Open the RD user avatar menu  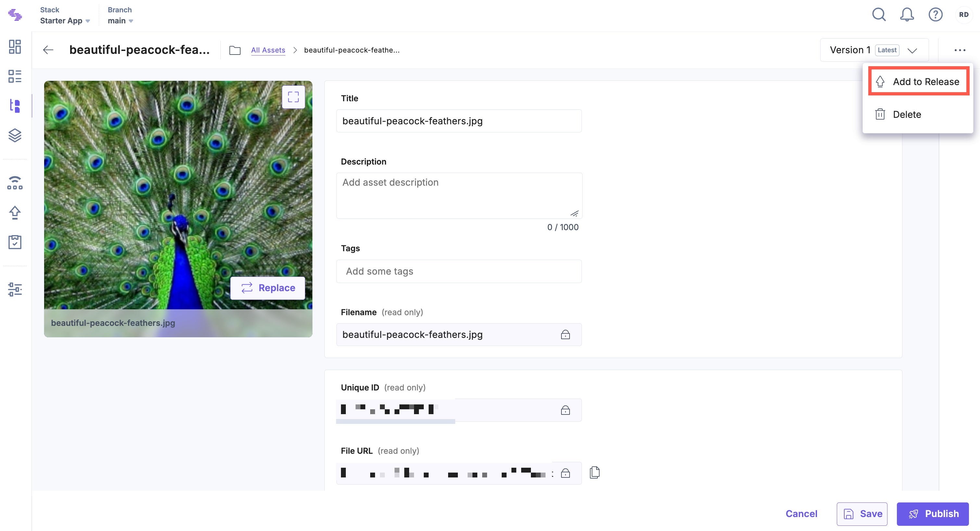964,15
